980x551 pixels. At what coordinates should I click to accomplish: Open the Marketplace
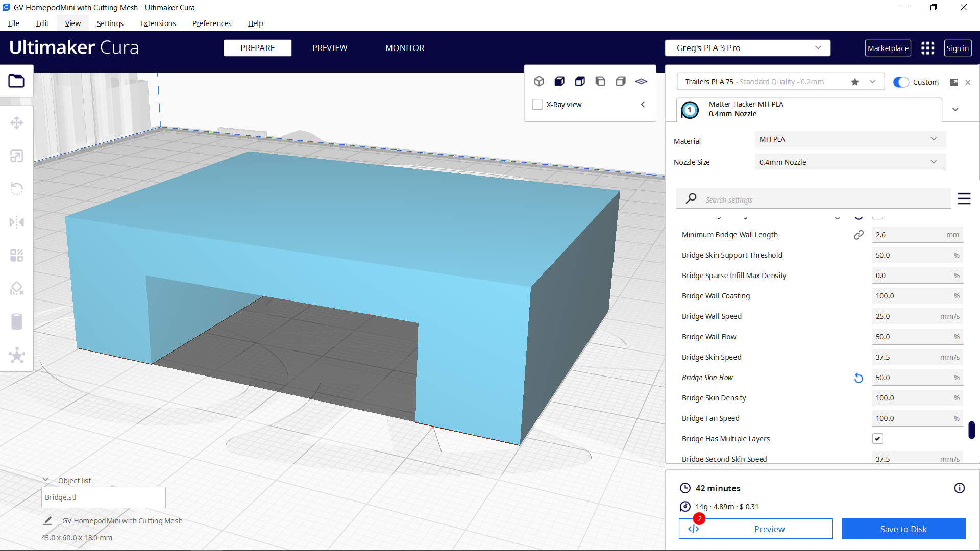[888, 48]
